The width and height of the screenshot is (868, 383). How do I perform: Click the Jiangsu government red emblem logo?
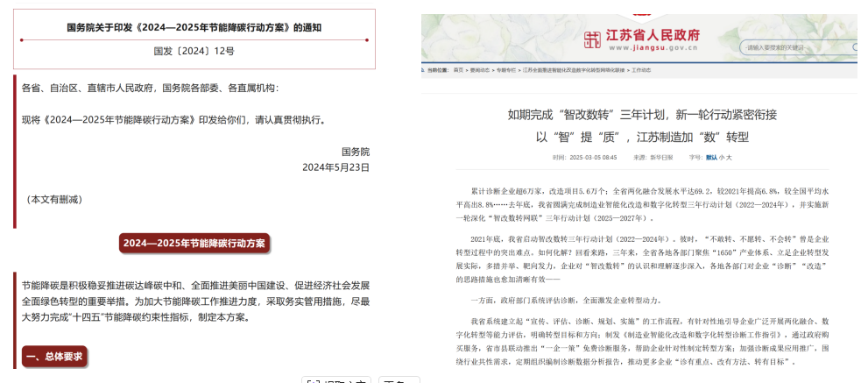593,39
